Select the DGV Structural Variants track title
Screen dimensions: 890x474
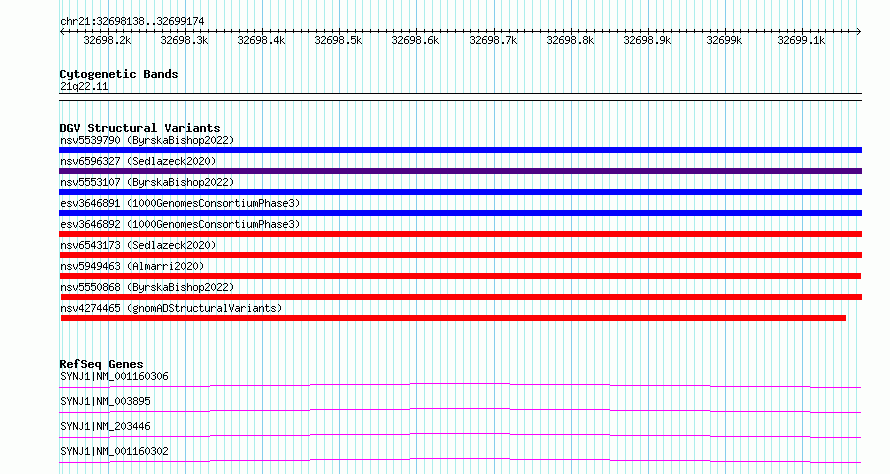(x=140, y=128)
